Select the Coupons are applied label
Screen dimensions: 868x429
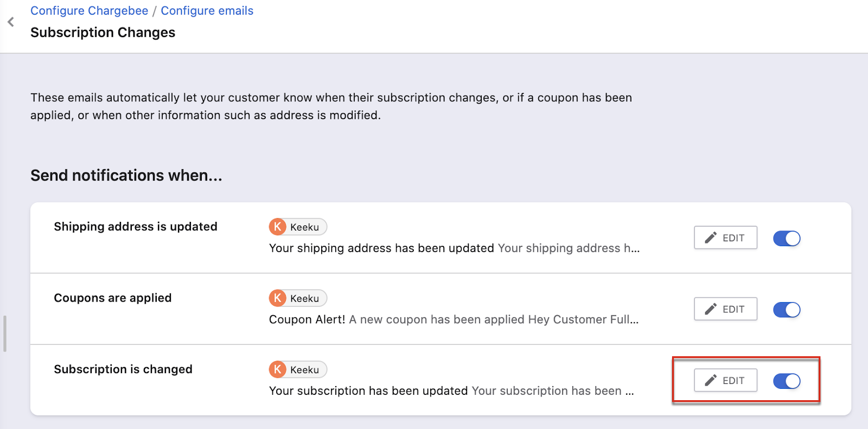tap(112, 298)
